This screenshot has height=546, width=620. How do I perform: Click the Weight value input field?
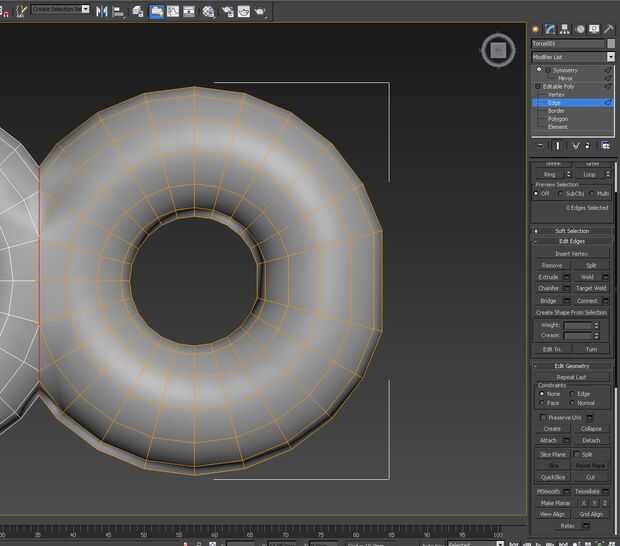click(x=578, y=325)
